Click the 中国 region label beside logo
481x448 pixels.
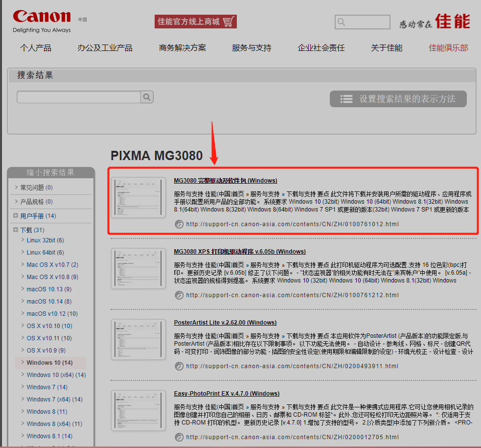click(x=82, y=20)
